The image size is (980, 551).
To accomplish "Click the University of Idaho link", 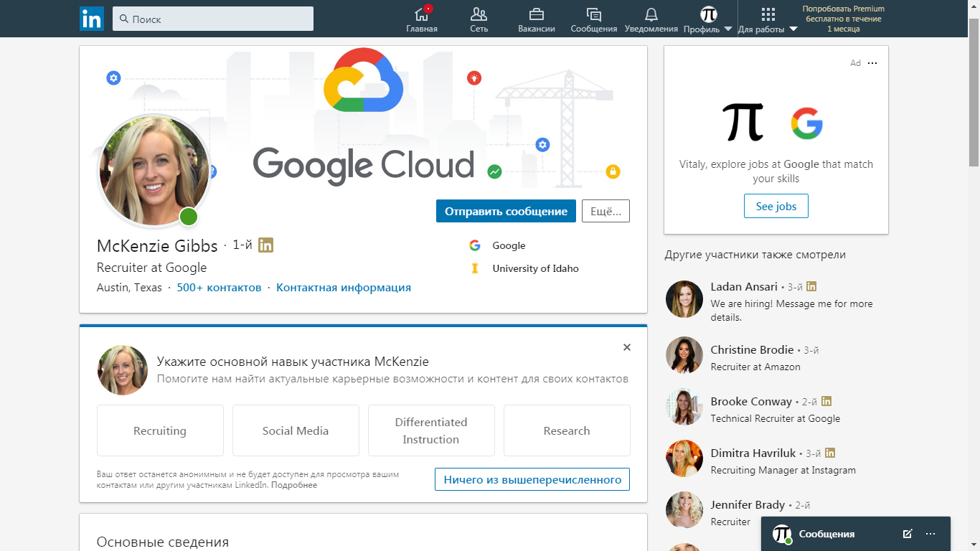I will tap(535, 268).
